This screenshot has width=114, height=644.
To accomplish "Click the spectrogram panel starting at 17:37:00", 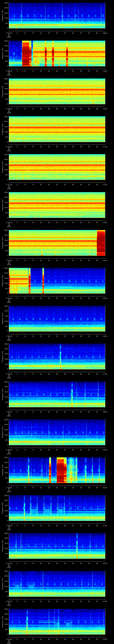I will click(57, 16).
